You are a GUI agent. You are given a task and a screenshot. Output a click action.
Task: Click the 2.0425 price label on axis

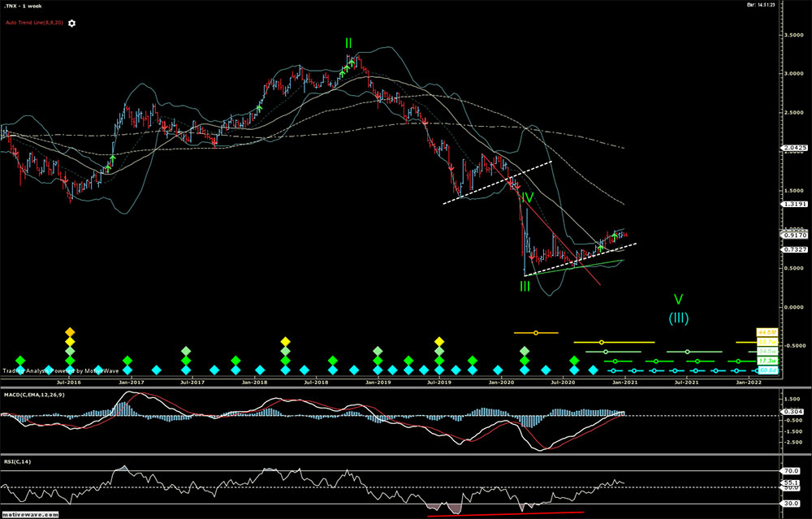click(793, 148)
